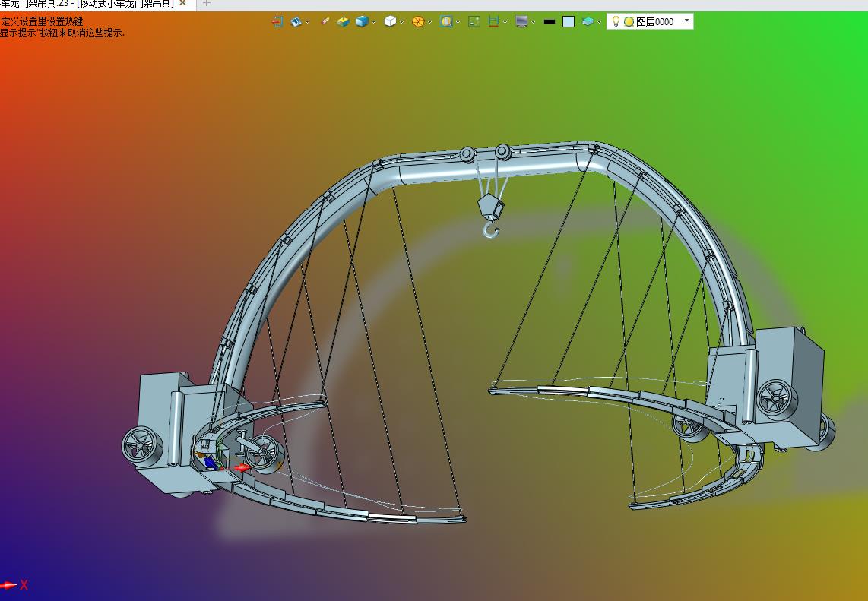Select the crane hook in the model
Image resolution: width=868 pixels, height=601 pixels.
pos(490,229)
